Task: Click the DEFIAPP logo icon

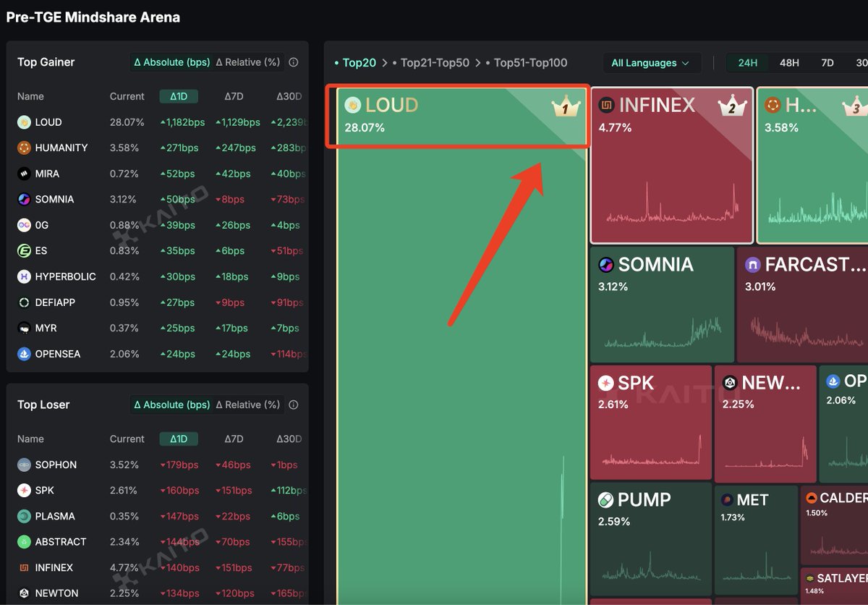Action: coord(24,302)
